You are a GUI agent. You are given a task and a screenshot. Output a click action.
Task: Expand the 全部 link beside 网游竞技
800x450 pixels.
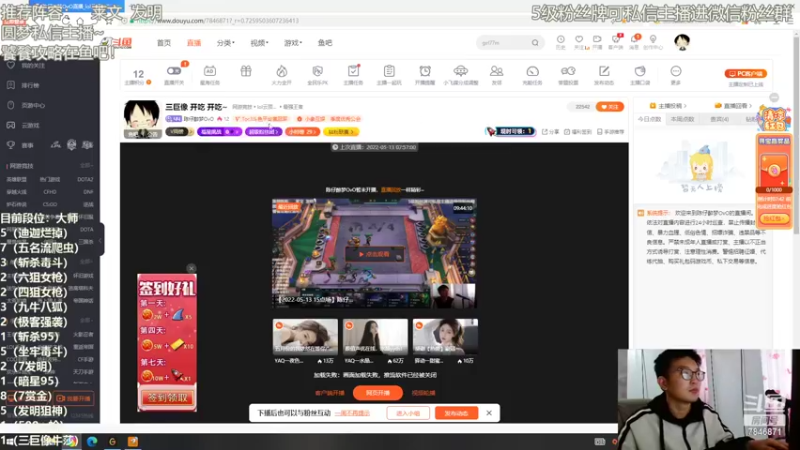click(86, 166)
